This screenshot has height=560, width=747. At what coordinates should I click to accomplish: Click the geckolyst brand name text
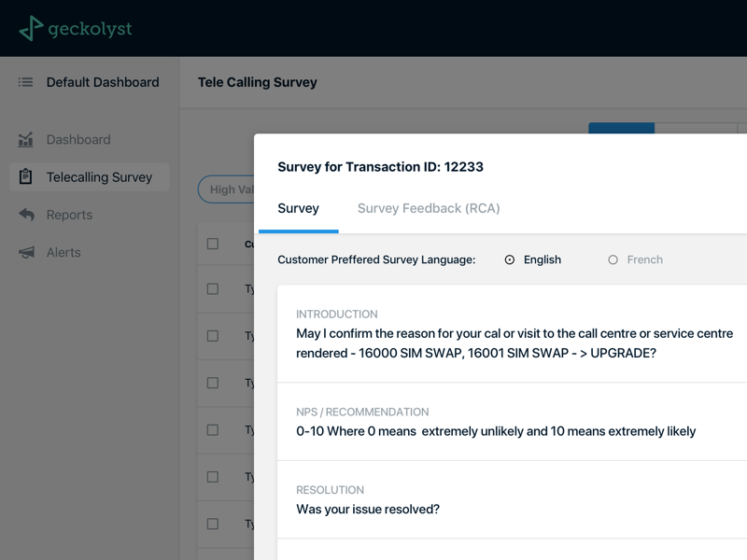tap(90, 29)
